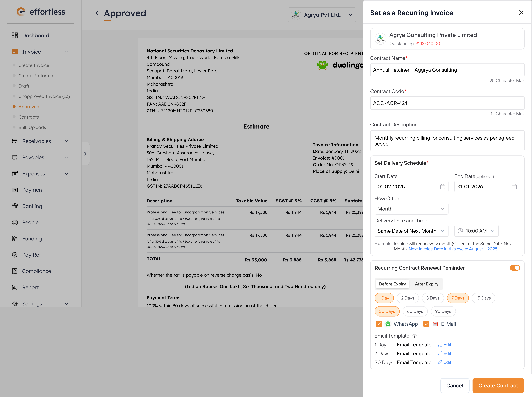Click the Contract Code input field
The width and height of the screenshot is (532, 397).
pyautogui.click(x=447, y=103)
